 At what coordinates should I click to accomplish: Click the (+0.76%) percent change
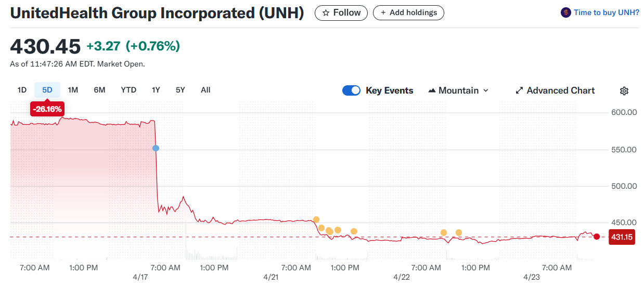click(153, 46)
